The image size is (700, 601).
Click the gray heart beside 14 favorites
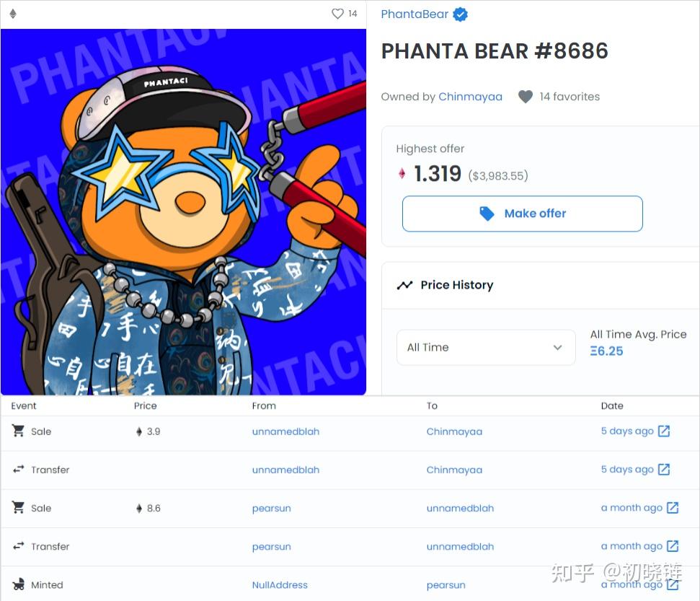point(526,97)
